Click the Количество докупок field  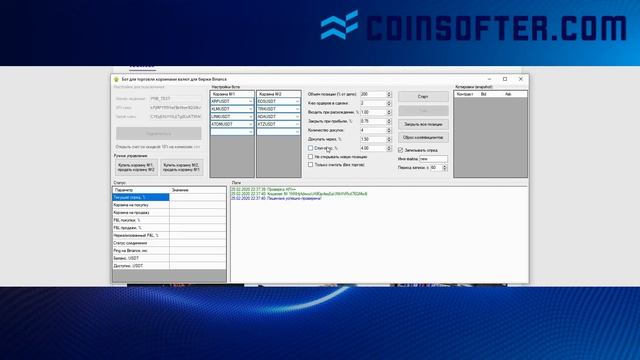[373, 130]
